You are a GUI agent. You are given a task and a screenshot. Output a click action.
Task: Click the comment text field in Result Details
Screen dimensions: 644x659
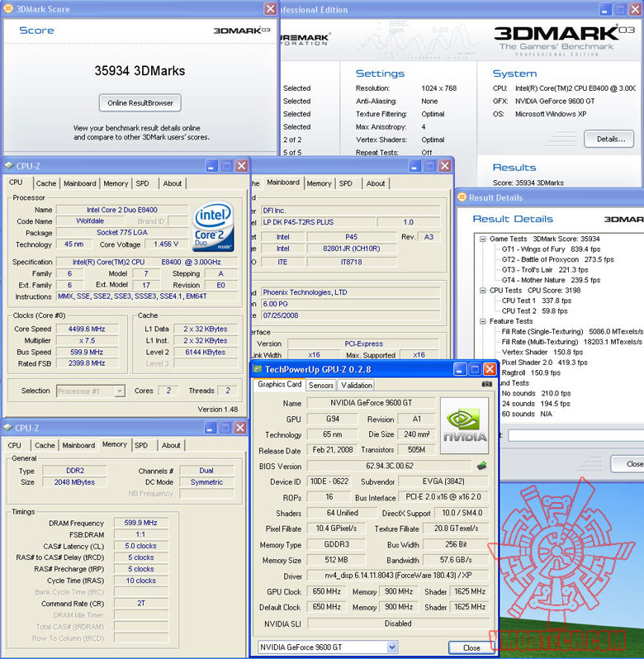575,435
